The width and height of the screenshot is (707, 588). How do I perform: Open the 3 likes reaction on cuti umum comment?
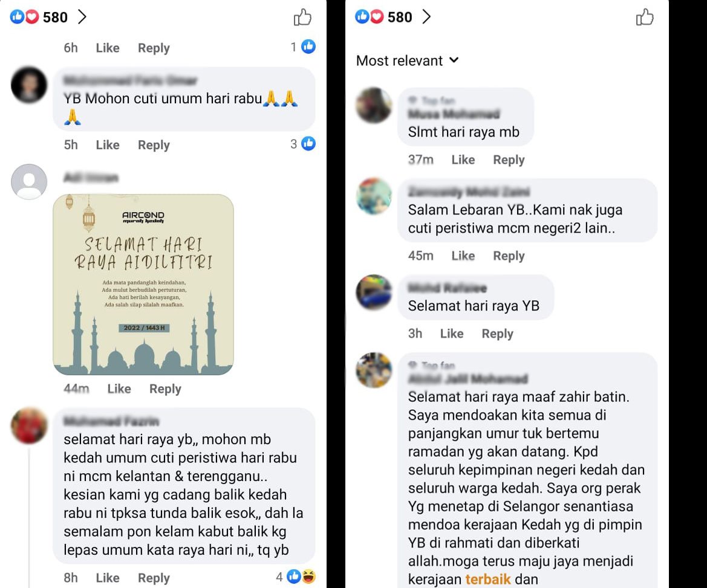[303, 144]
